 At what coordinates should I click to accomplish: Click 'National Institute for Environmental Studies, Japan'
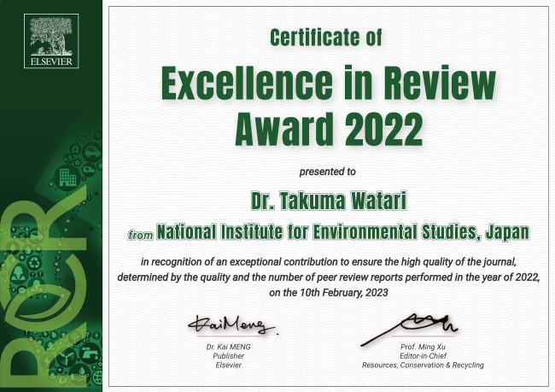(342, 231)
